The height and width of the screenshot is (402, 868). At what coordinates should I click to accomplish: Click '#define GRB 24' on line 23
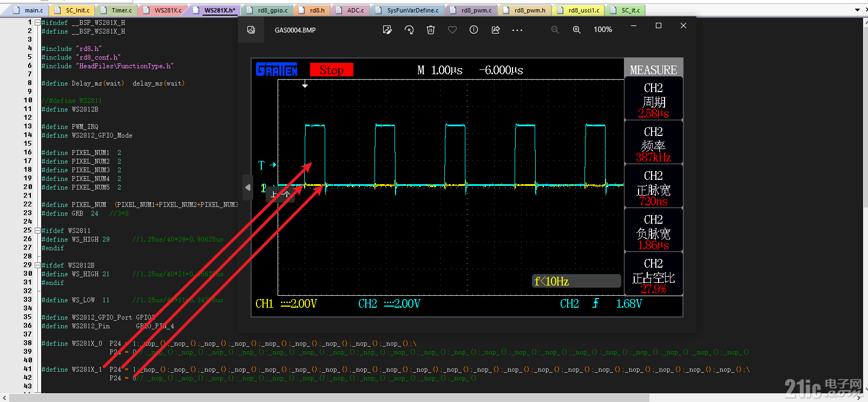pos(70,213)
